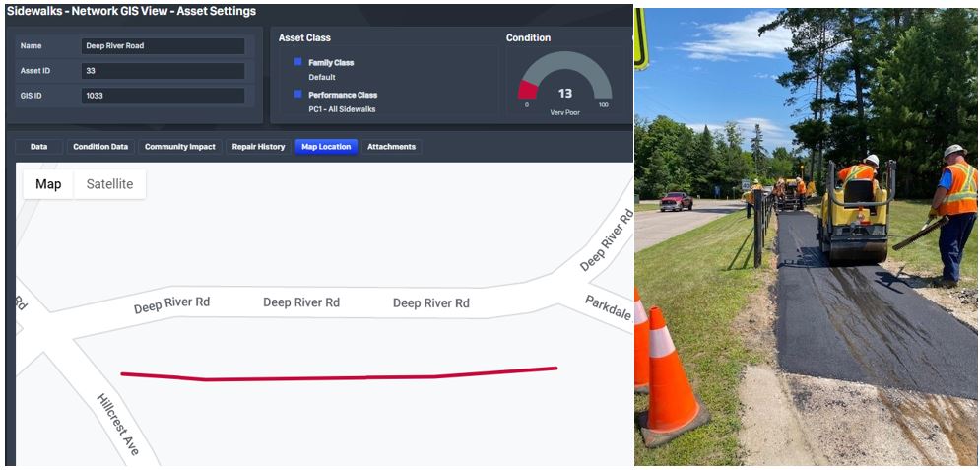Click the blue Family Class square icon
This screenshot has height=470, width=980.
click(x=298, y=62)
